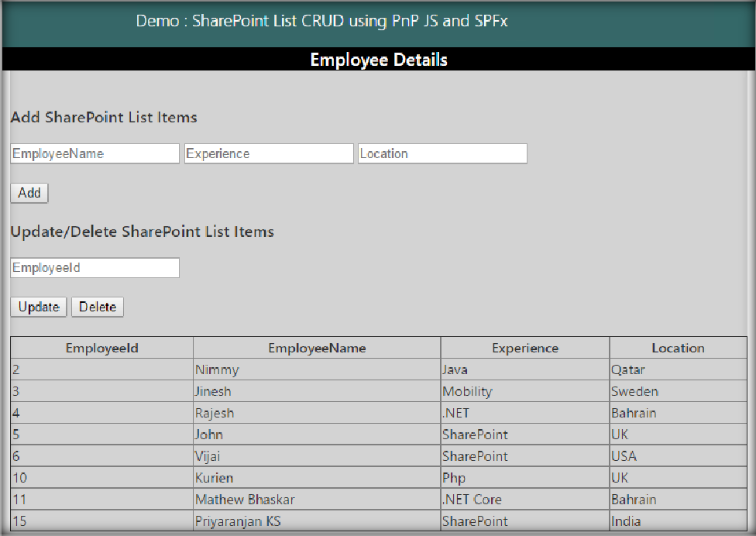Screen dimensions: 756x536
Task: Select the .NET cell in Rajesh's row
Action: (525, 413)
